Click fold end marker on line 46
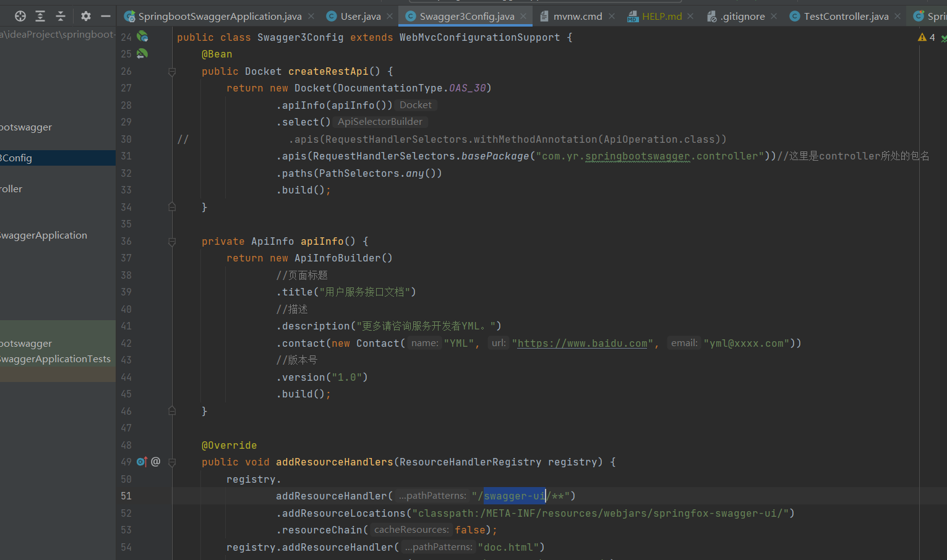The height and width of the screenshot is (560, 947). pos(172,411)
